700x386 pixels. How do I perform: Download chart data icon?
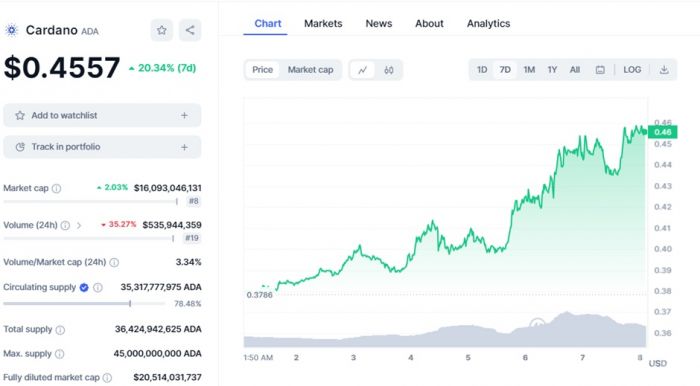pos(664,70)
